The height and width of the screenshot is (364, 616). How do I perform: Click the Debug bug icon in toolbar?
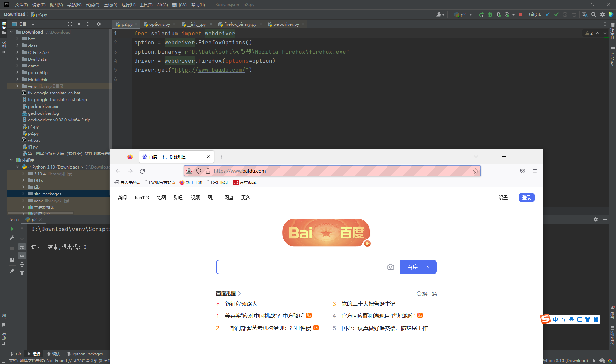tap(490, 14)
